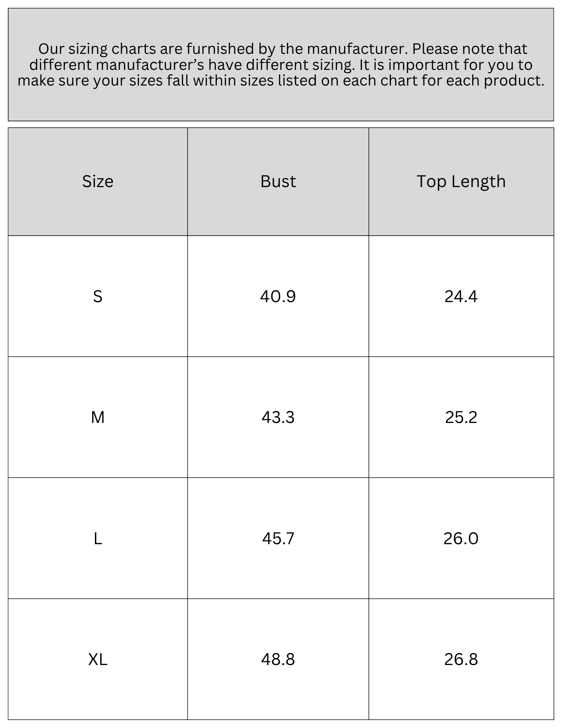The height and width of the screenshot is (728, 562).
Task: Click the word "Our" starting the notice
Action: [x=51, y=49]
